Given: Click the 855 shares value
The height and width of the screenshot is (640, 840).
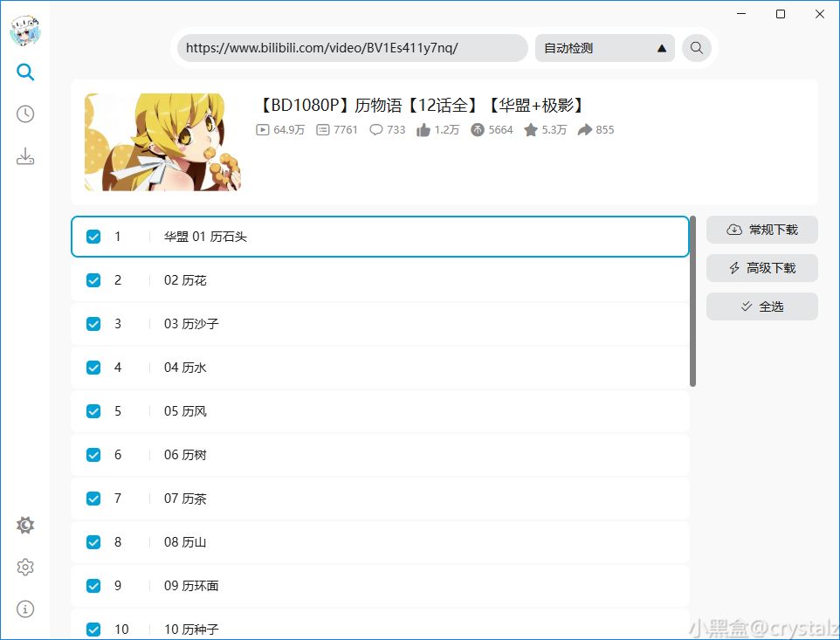Looking at the screenshot, I should 605,129.
